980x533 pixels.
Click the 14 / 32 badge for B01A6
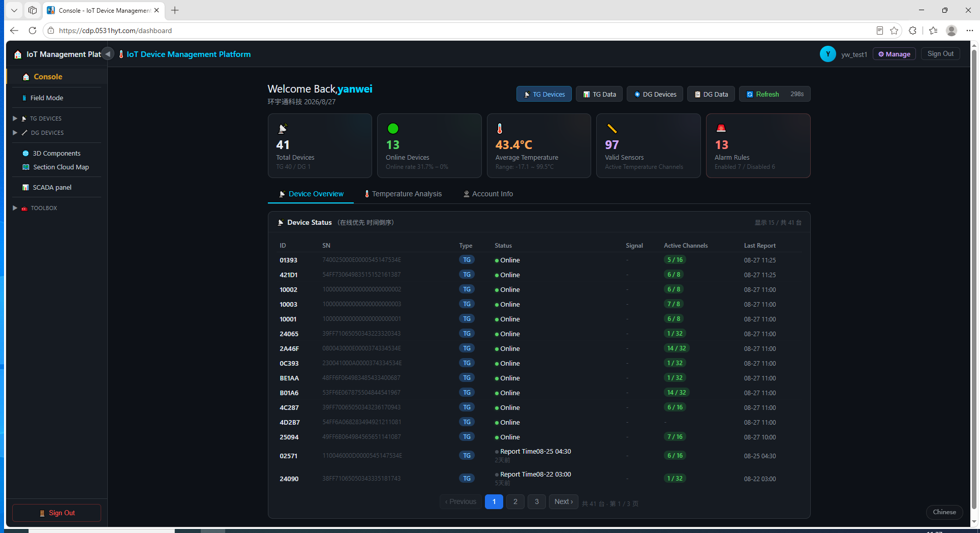tap(676, 393)
